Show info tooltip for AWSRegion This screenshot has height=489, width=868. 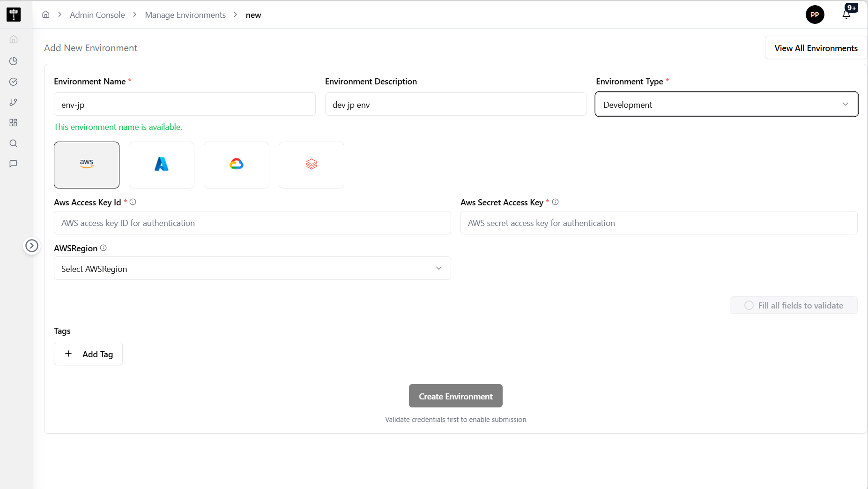pyautogui.click(x=104, y=248)
